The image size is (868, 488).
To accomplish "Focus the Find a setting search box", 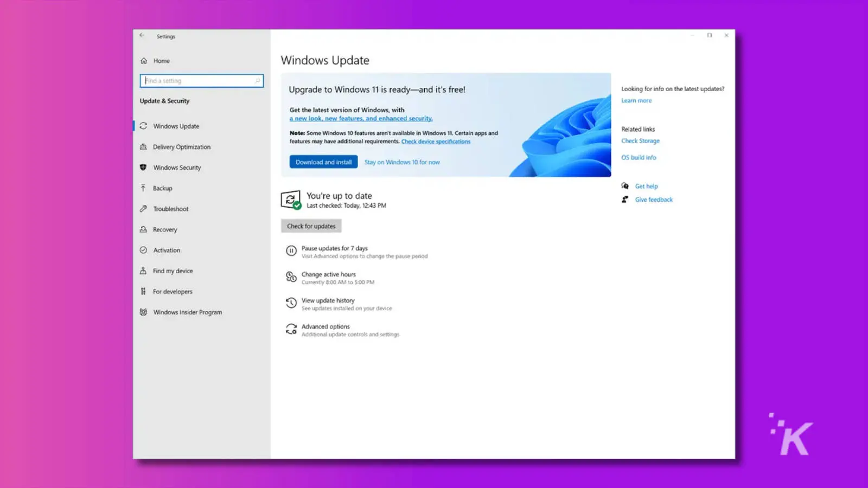I will pyautogui.click(x=202, y=81).
